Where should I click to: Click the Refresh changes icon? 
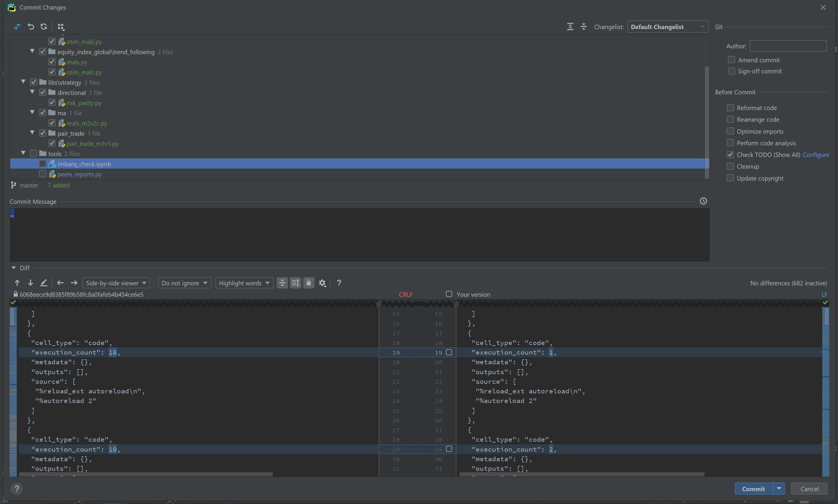(44, 26)
